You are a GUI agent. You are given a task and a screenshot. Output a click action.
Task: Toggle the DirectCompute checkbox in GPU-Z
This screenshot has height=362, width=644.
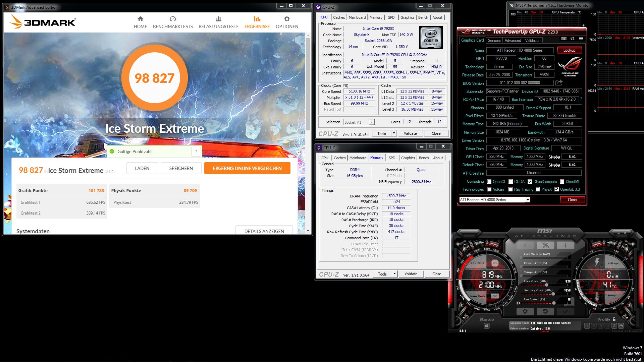tap(530, 182)
